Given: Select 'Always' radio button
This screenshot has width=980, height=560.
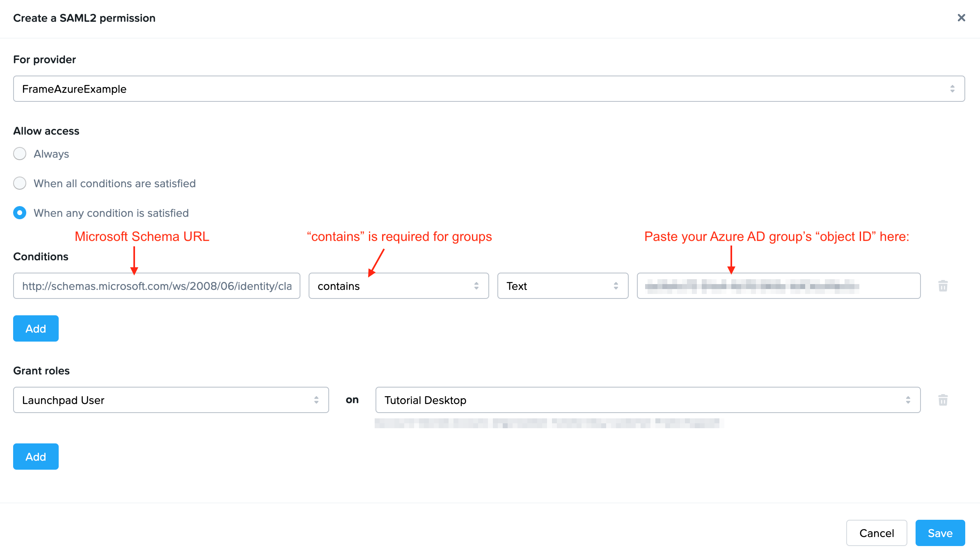Looking at the screenshot, I should [x=20, y=153].
